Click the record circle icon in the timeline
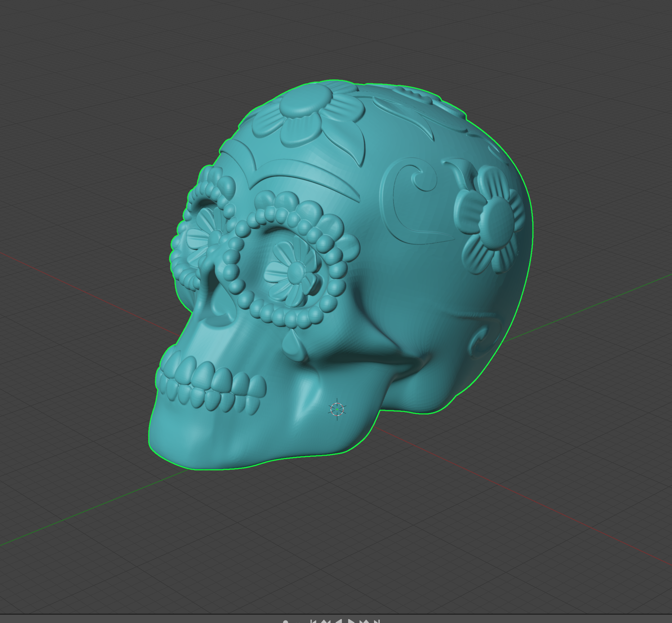672x623 pixels. tap(285, 621)
